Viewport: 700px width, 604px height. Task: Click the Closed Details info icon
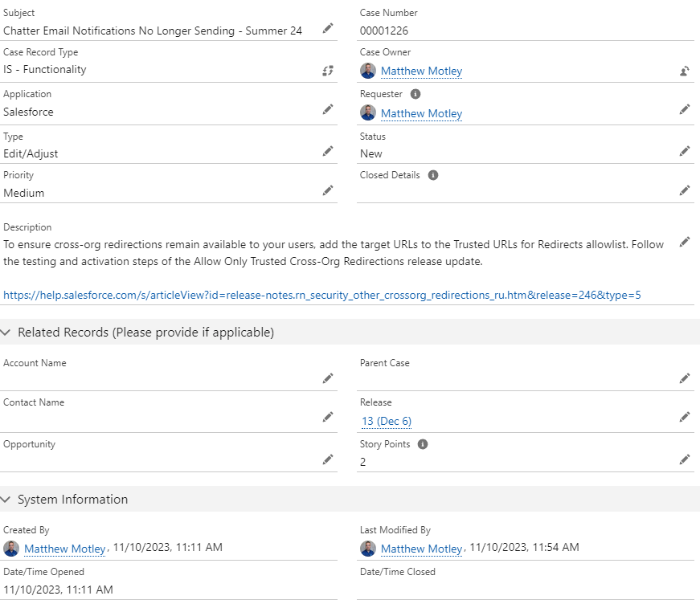click(433, 175)
